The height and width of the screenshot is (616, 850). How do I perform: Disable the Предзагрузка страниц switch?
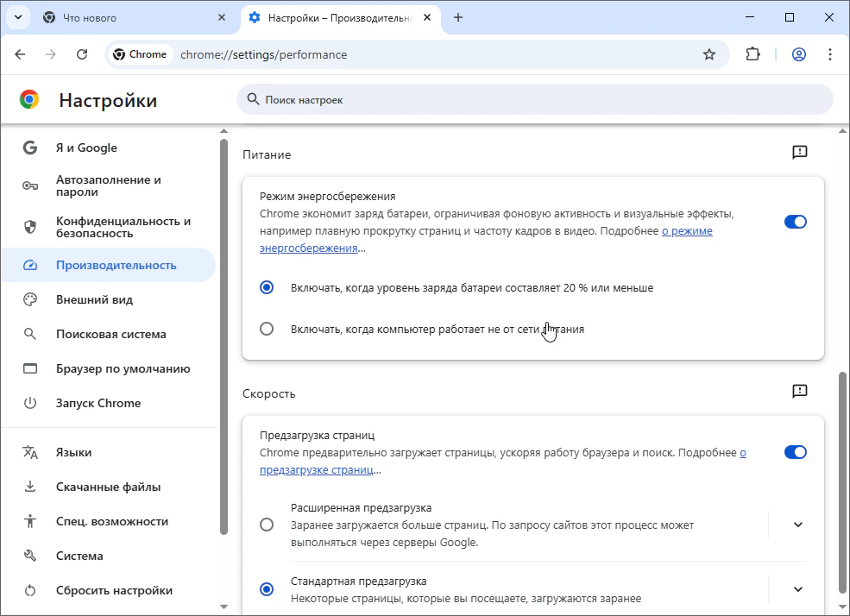(x=795, y=452)
